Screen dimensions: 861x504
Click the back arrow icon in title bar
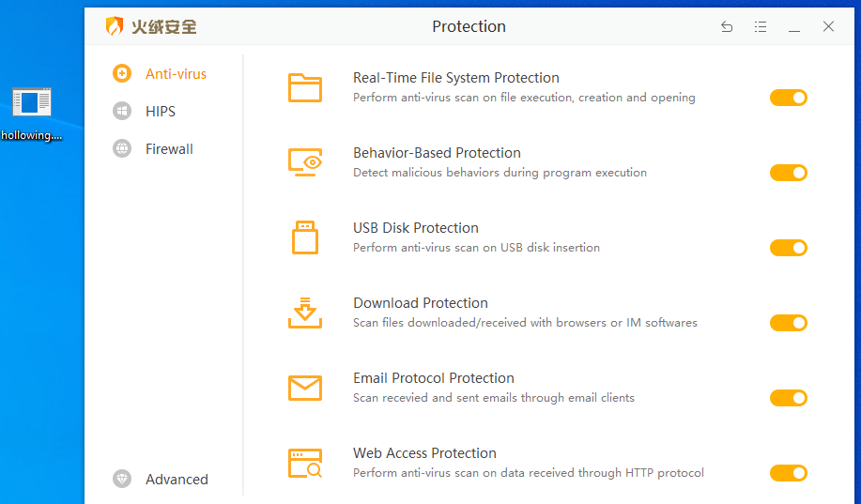click(x=727, y=27)
